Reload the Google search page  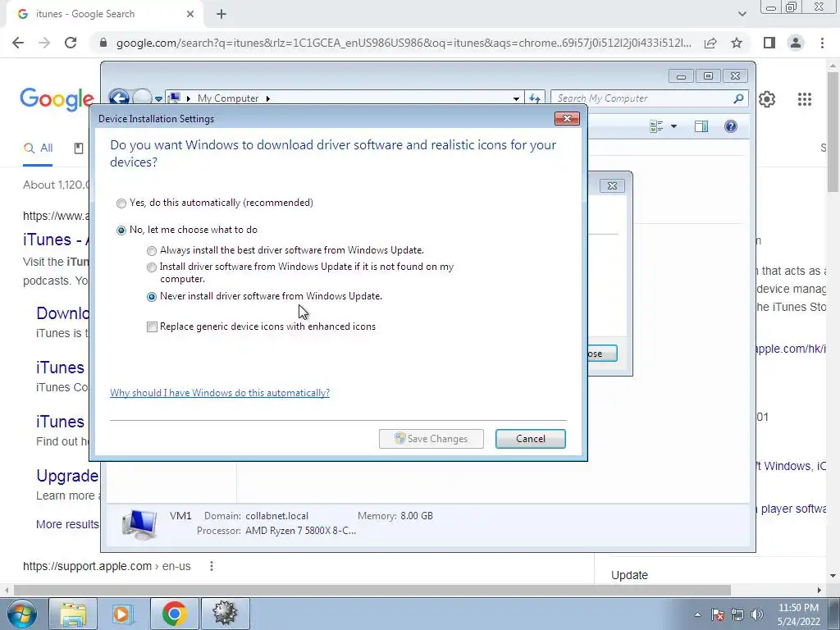tap(71, 43)
